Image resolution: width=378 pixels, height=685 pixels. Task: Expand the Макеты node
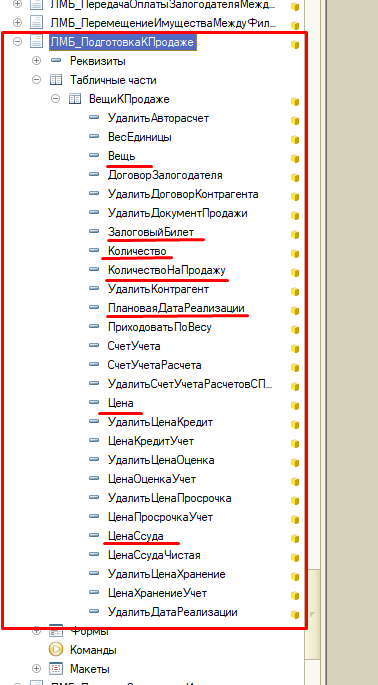coord(36,669)
